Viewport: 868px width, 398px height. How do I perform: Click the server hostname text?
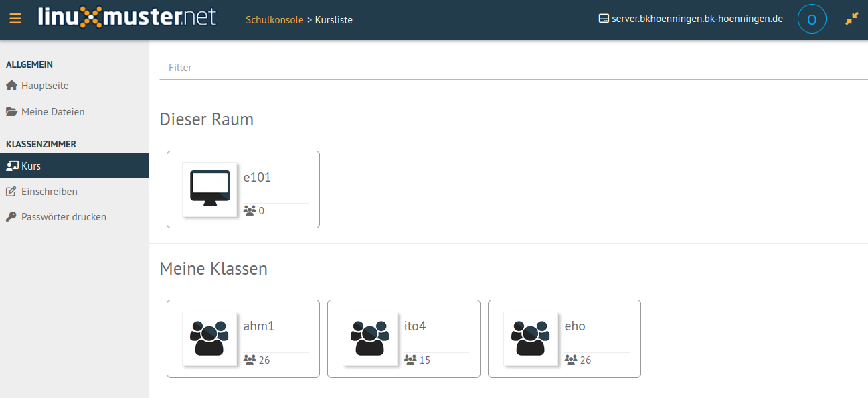tap(697, 19)
